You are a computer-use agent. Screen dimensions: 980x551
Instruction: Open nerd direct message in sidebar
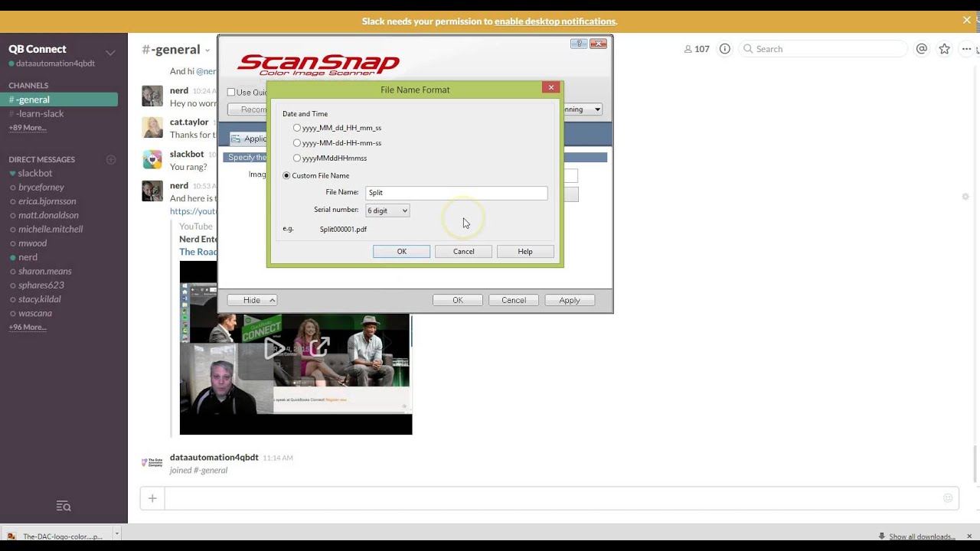pyautogui.click(x=28, y=257)
